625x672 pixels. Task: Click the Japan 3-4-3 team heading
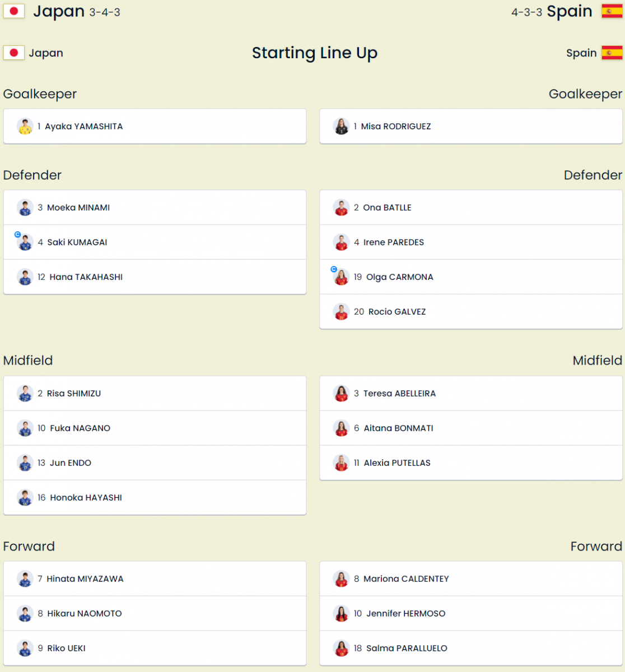77,11
